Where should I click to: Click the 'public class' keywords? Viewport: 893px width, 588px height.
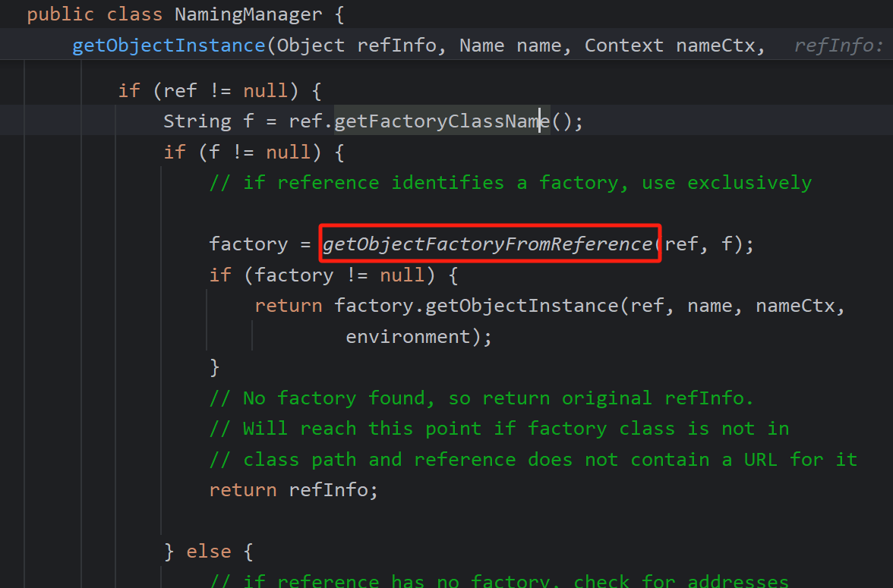tap(94, 14)
